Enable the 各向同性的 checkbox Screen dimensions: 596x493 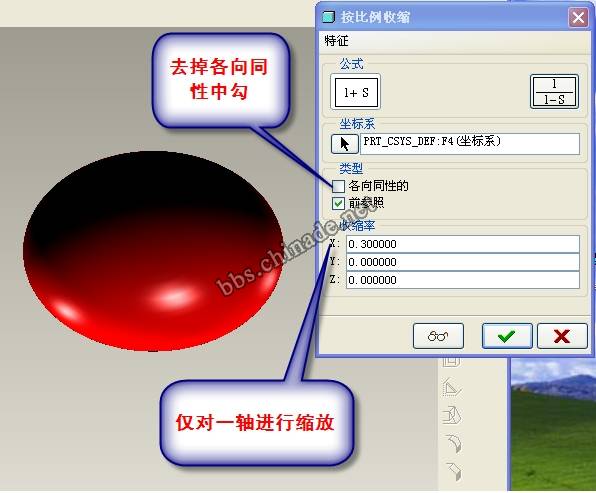(x=338, y=186)
